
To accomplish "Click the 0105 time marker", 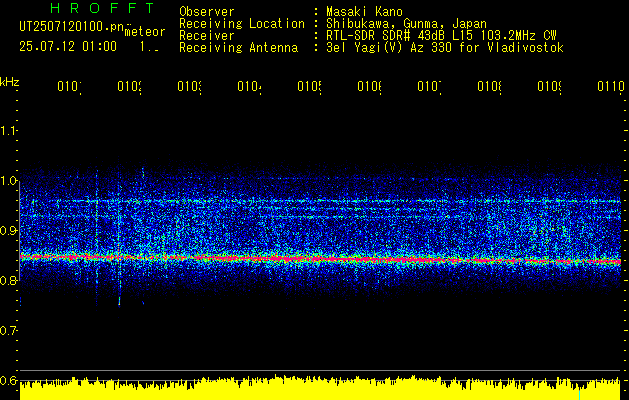I will [309, 86].
